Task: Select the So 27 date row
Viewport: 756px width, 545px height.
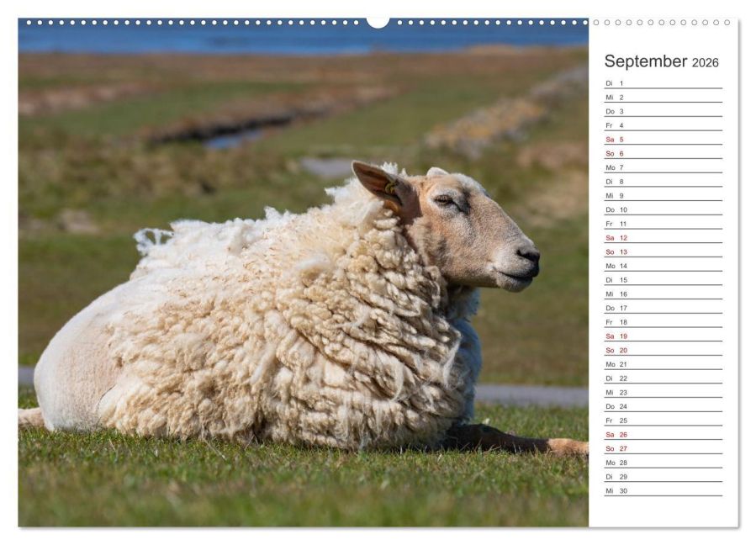Action: 663,448
